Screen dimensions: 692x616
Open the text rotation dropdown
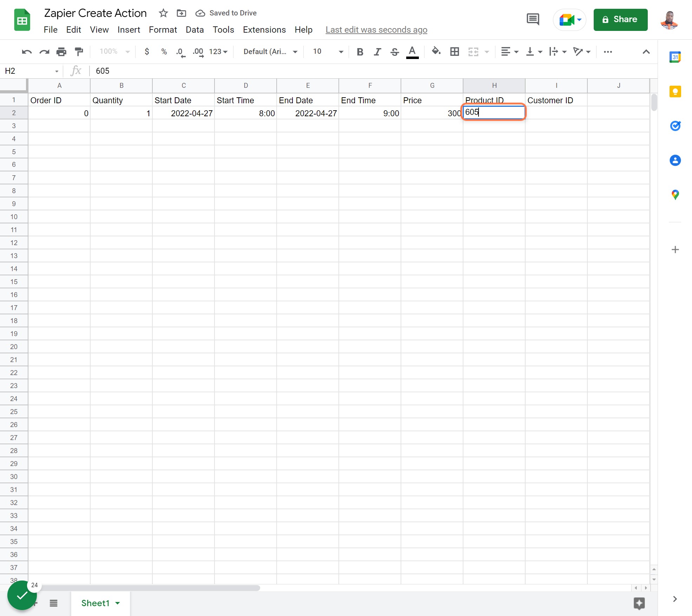tap(582, 52)
